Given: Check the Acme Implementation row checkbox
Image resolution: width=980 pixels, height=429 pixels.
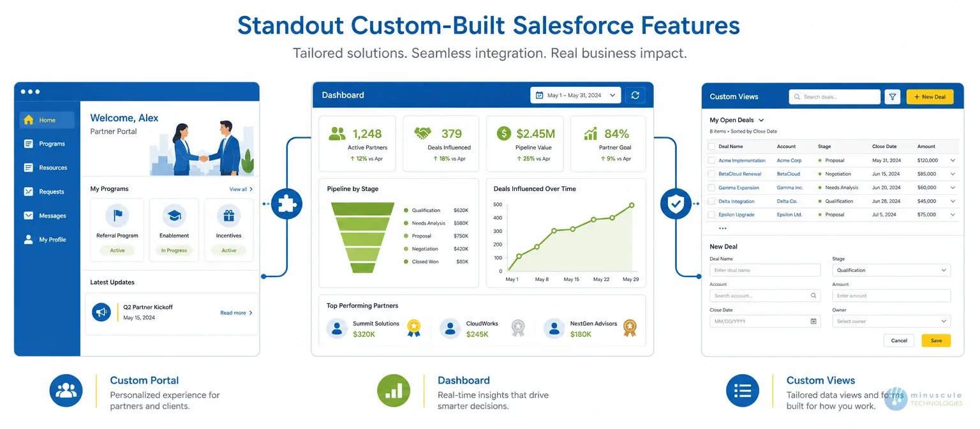Looking at the screenshot, I should point(711,160).
